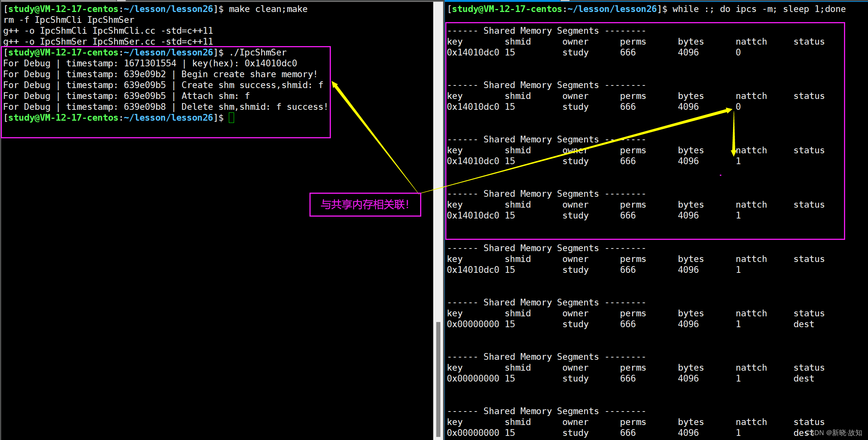The height and width of the screenshot is (440, 868).
Task: Click the 'Delete shm,shmid: f success!' text
Action: click(254, 107)
